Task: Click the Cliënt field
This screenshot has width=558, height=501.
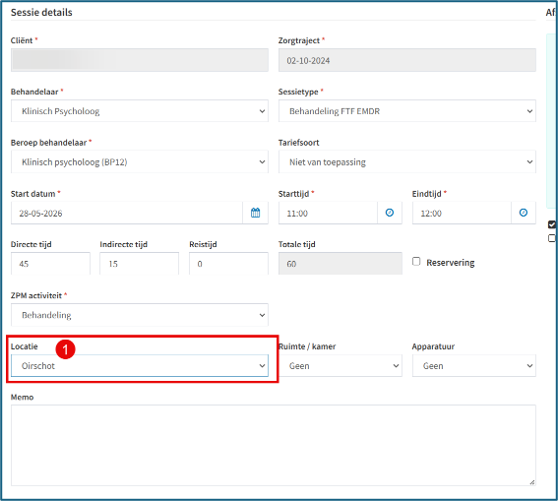Action: [x=140, y=60]
